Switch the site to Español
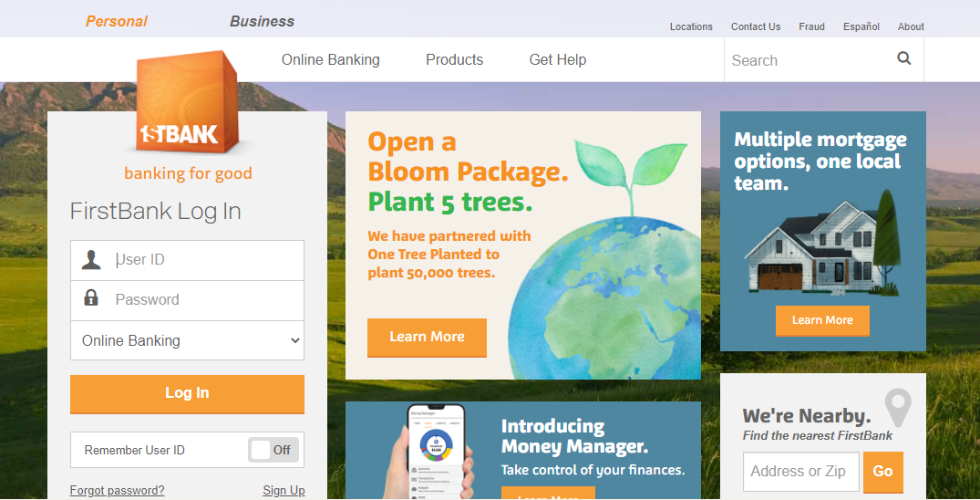Viewport: 980px width, 500px height. point(861,26)
